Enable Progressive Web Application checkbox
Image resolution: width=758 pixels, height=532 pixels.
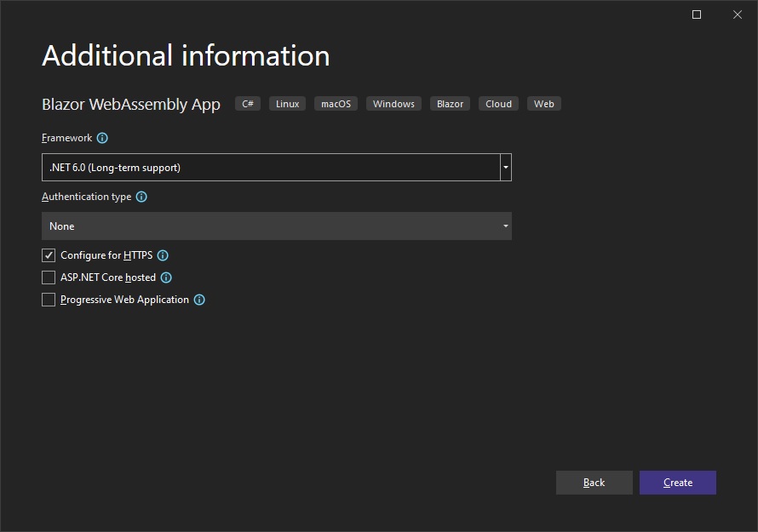49,300
